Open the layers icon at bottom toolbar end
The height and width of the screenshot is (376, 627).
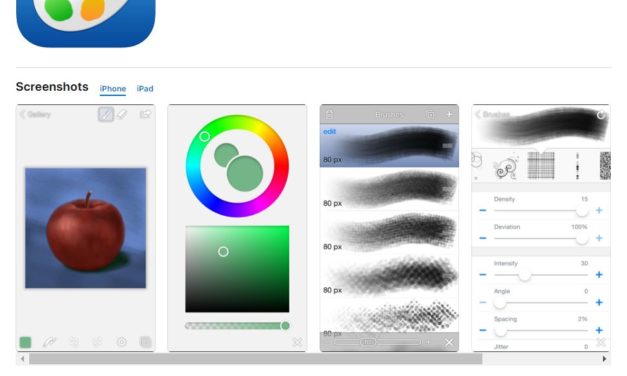(x=146, y=342)
